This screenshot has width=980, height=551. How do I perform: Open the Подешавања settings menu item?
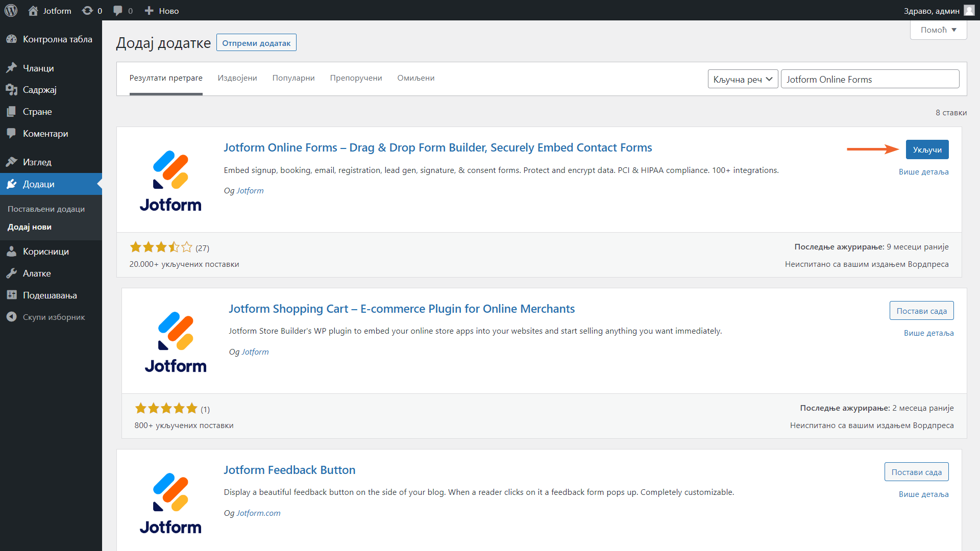[50, 295]
